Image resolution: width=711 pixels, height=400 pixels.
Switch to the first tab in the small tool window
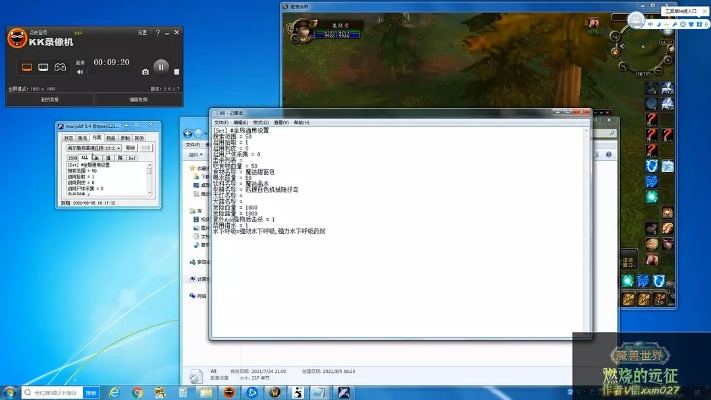click(68, 137)
